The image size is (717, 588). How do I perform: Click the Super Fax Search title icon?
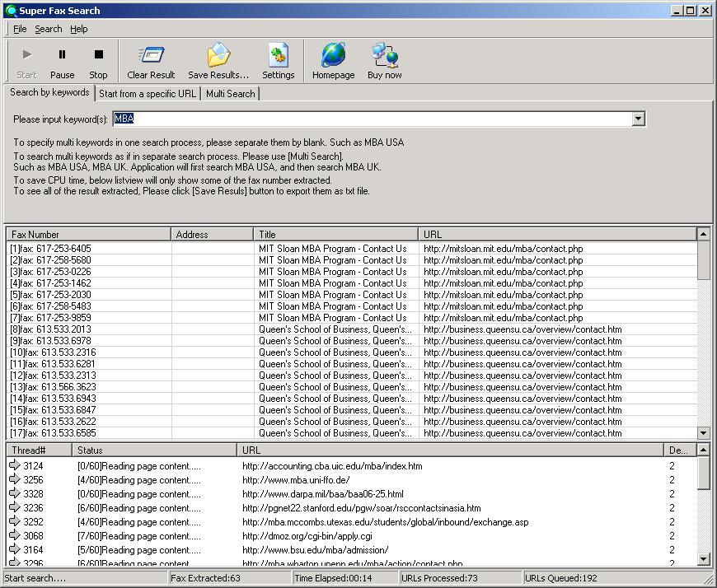pyautogui.click(x=10, y=11)
